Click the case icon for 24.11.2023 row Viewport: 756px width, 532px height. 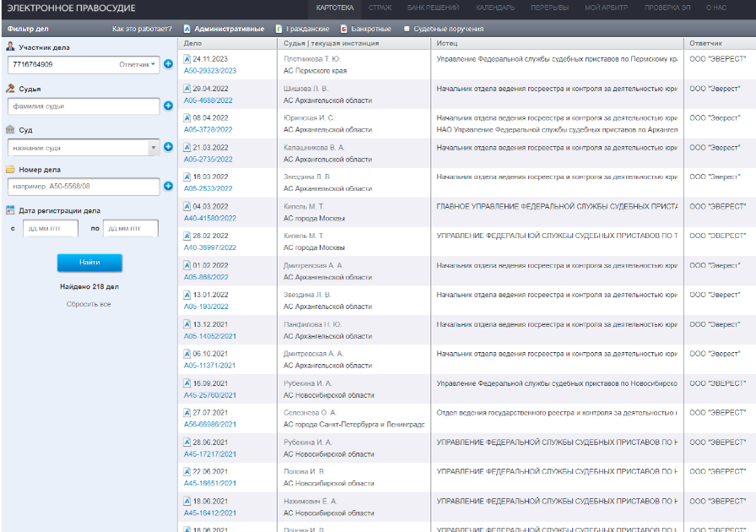188,59
